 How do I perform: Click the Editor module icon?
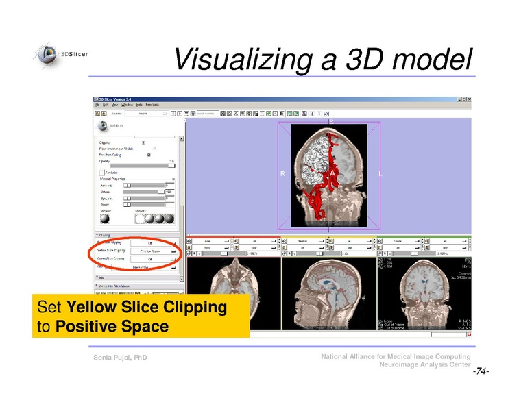tap(256, 114)
